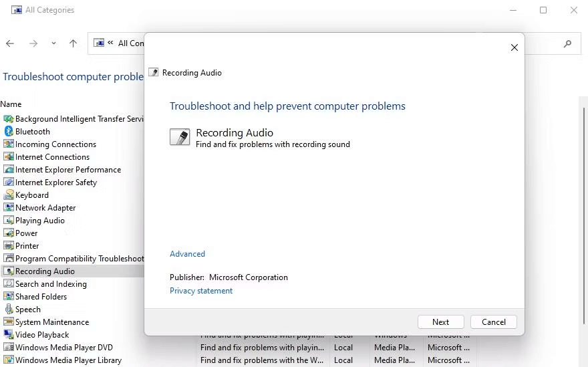Click the navigate Back arrow
Screen dimensions: 588x367
coord(10,43)
